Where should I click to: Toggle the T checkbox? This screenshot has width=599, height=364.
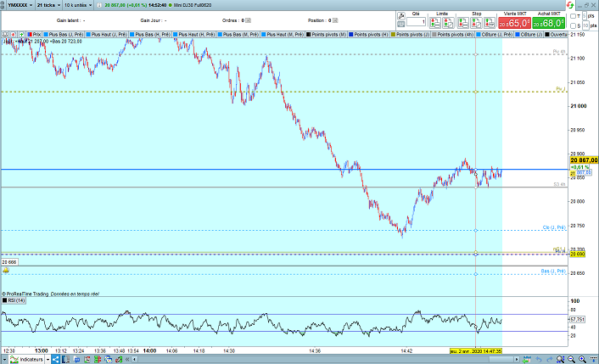[573, 16]
